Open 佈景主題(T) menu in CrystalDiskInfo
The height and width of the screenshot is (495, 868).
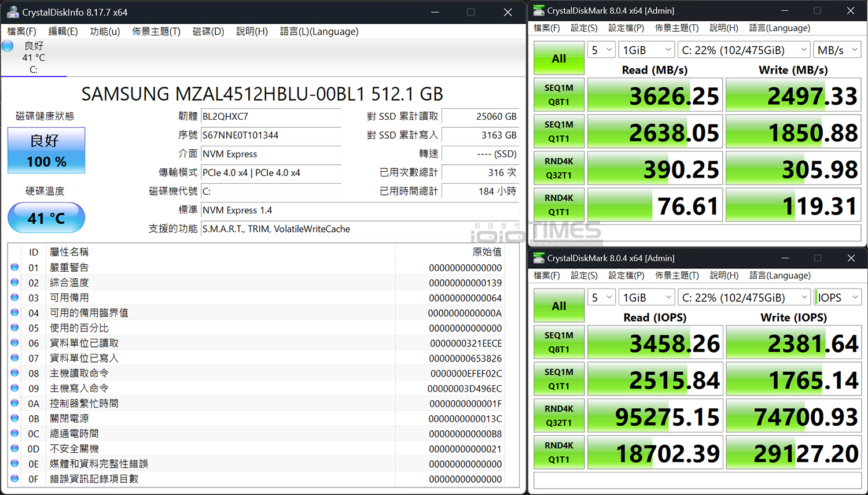[x=156, y=31]
